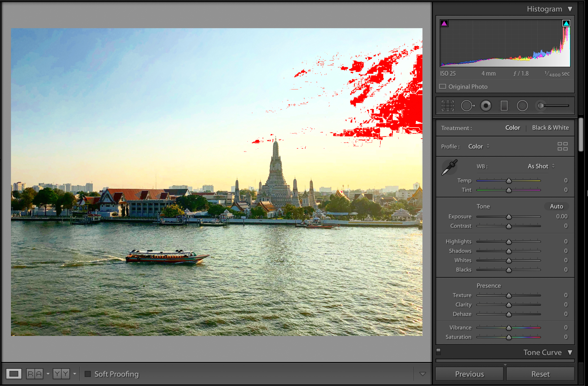Click the Highlights slider handle

509,242
